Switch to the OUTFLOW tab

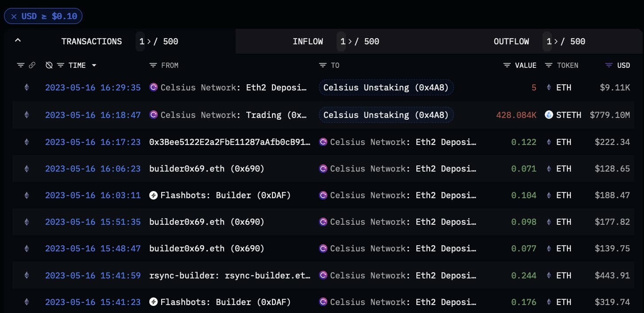tap(511, 42)
